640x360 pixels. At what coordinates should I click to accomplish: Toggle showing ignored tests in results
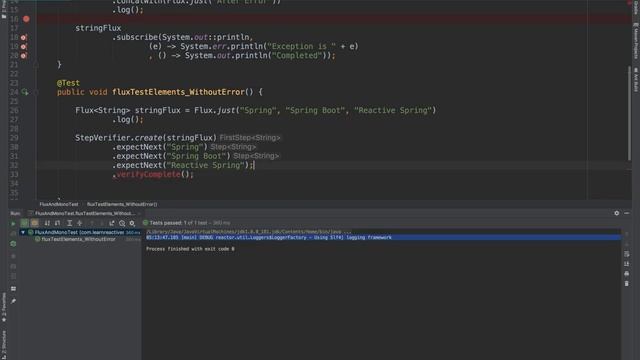35,223
